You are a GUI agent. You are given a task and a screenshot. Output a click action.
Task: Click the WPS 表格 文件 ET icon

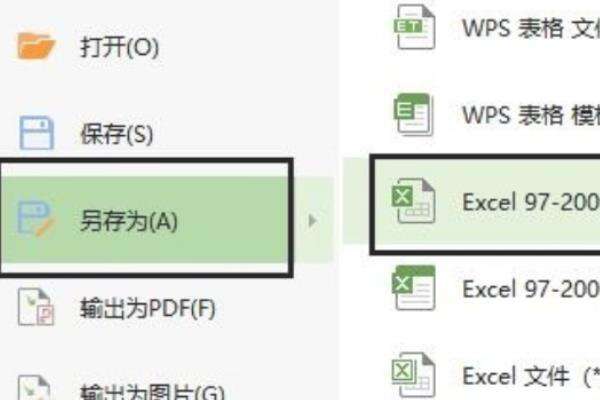tap(414, 27)
